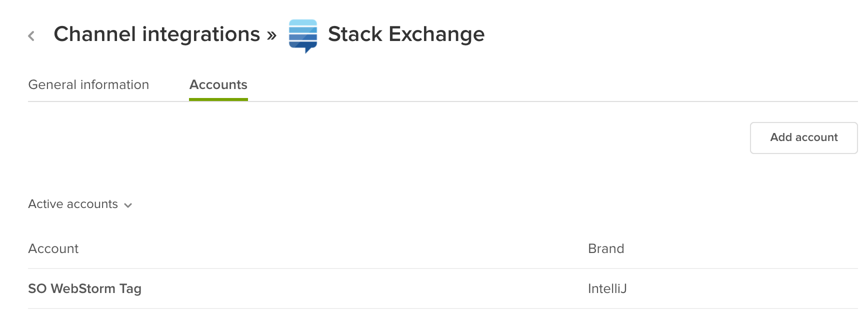Click the back chevron arrow icon
868x315 pixels.
click(31, 35)
